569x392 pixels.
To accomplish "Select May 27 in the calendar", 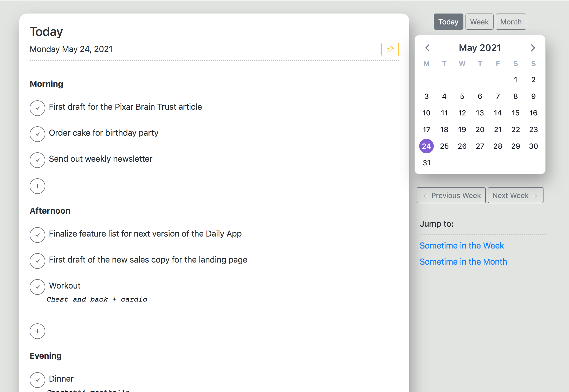I will 480,146.
